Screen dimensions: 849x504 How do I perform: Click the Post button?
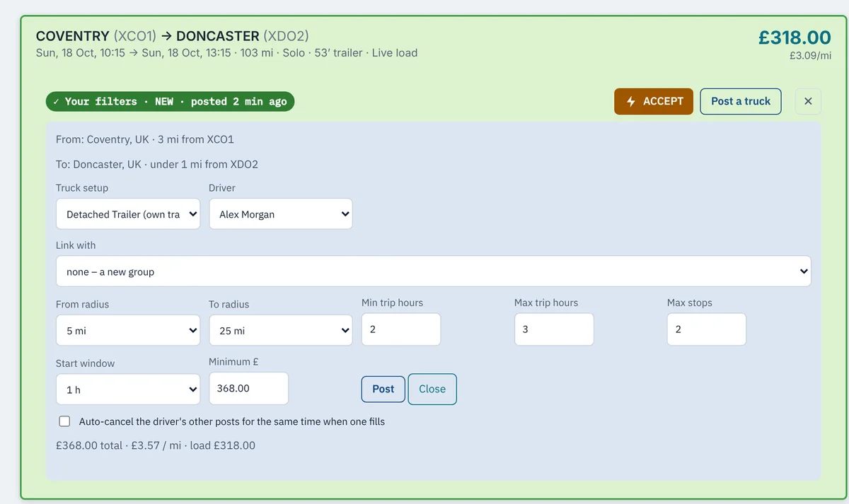(383, 389)
